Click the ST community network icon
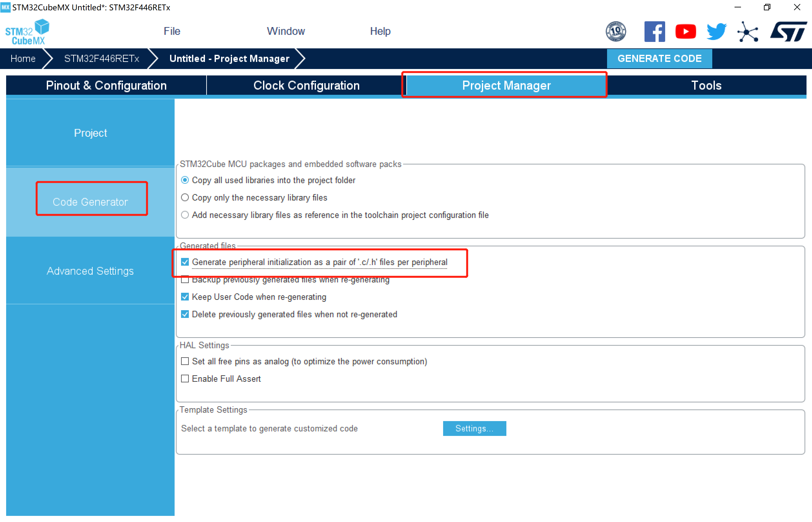The height and width of the screenshot is (522, 812). 747,32
